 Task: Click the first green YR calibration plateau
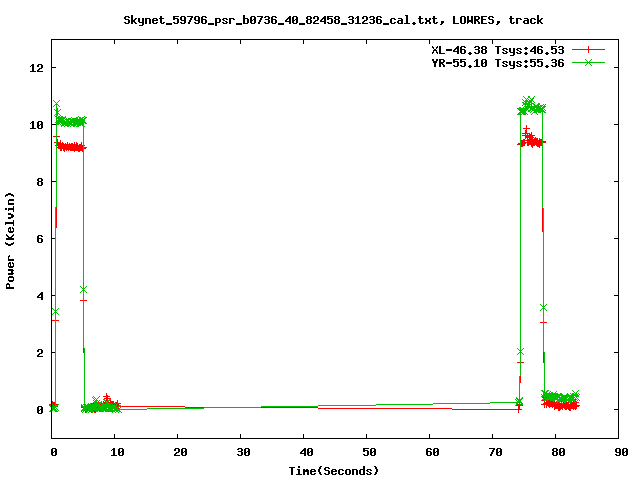pos(71,121)
